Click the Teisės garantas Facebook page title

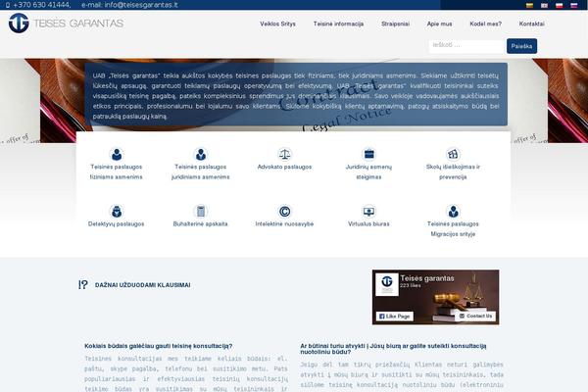click(x=427, y=278)
